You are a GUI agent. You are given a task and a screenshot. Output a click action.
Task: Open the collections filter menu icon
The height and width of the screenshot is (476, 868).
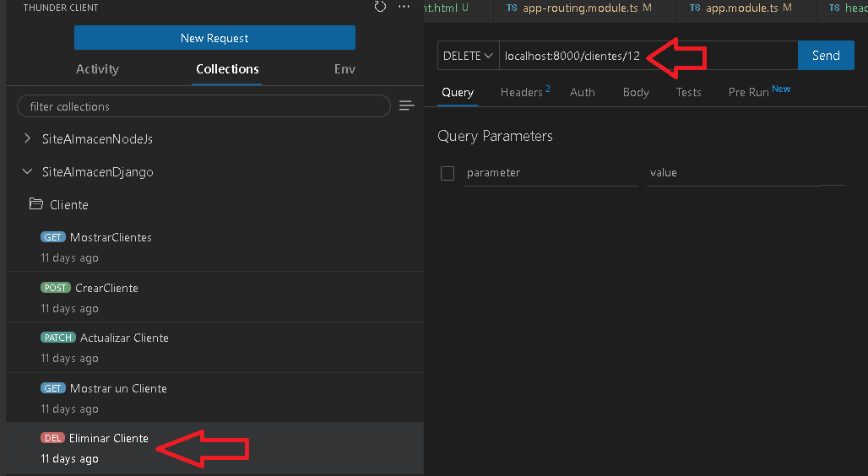pos(407,105)
